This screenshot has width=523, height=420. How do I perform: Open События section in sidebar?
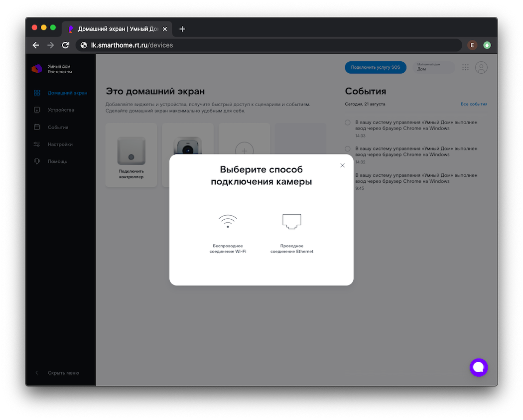pos(58,127)
